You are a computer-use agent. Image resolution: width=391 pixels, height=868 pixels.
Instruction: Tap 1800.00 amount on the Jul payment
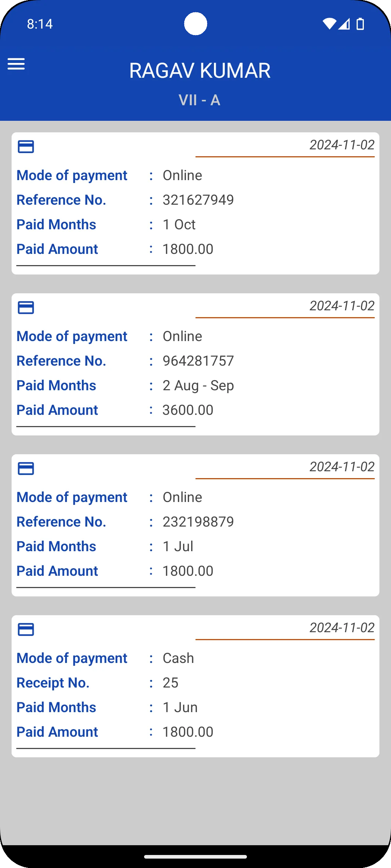[188, 571]
